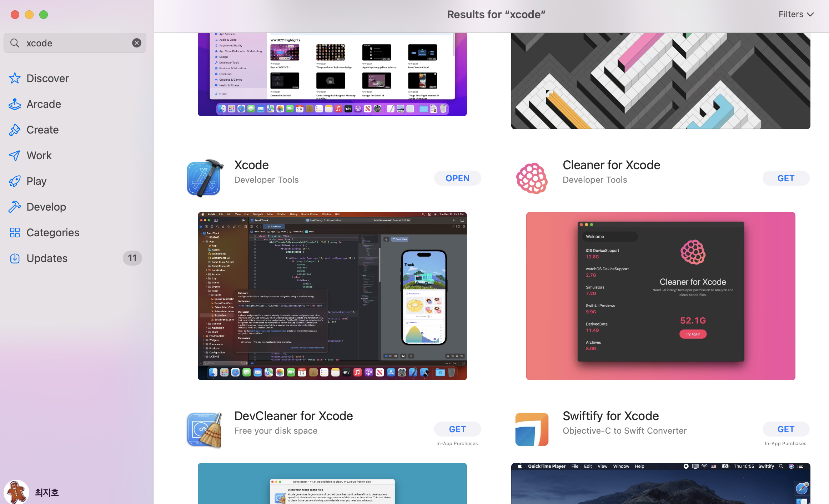Click the magnifying glass search icon
Screen dimensions: 829x504
15,43
